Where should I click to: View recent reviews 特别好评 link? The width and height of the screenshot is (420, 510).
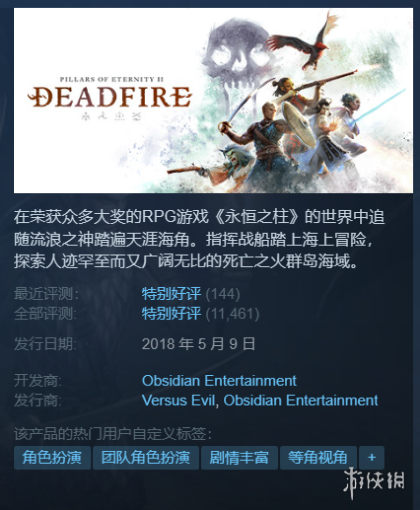171,294
